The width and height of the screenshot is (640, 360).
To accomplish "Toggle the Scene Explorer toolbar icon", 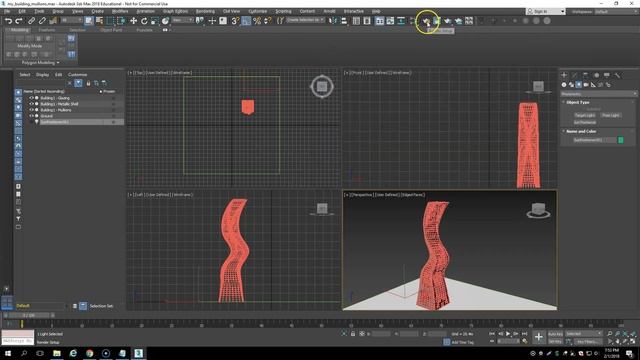I will (x=356, y=21).
